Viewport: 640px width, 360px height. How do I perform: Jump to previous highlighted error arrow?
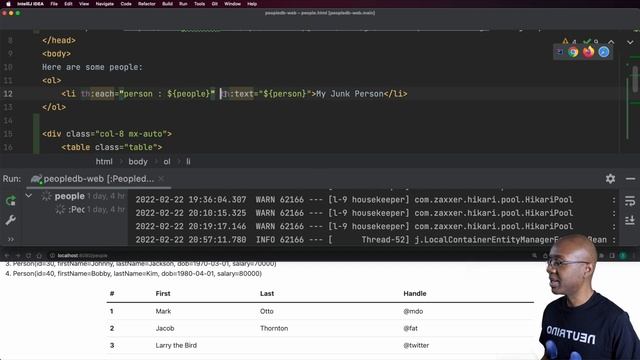(611, 42)
